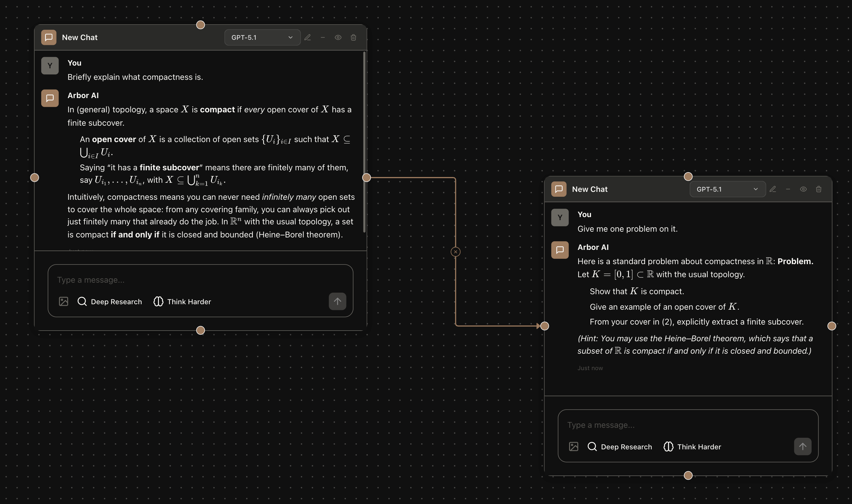Collapse the left chat with the minus toggle
852x504 pixels.
click(x=322, y=37)
